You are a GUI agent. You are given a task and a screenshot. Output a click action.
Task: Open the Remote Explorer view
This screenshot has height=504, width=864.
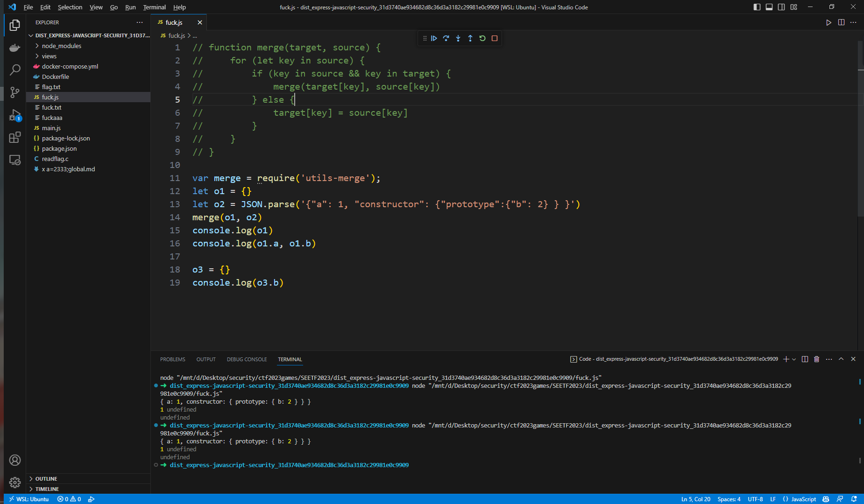pos(15,160)
